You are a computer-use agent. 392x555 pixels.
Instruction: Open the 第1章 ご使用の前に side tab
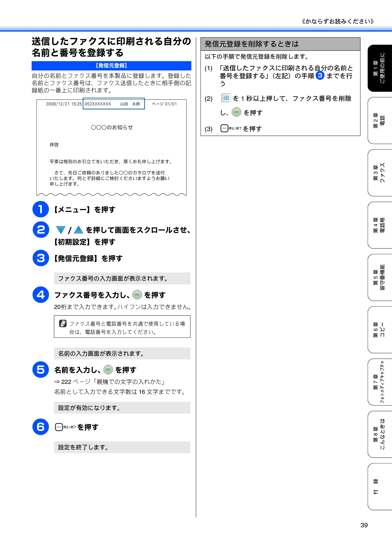(380, 68)
